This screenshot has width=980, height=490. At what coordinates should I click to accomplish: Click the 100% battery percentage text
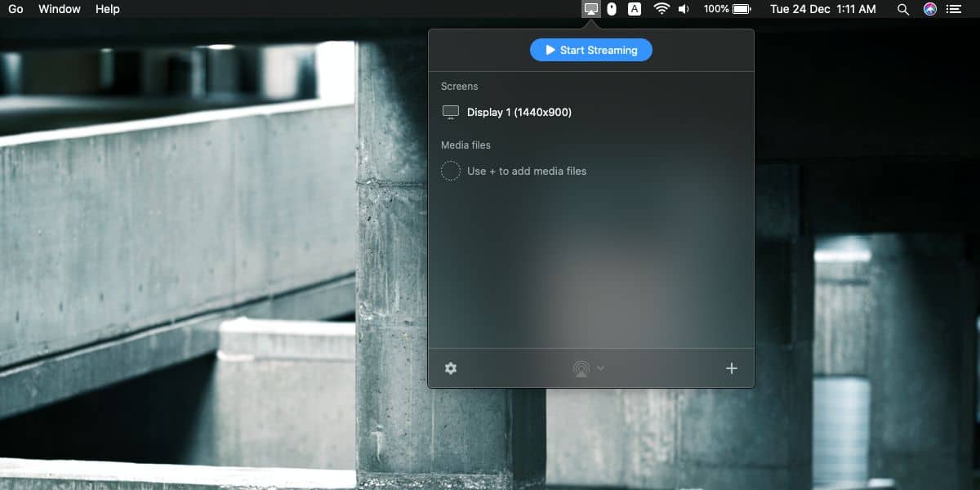[x=716, y=9]
